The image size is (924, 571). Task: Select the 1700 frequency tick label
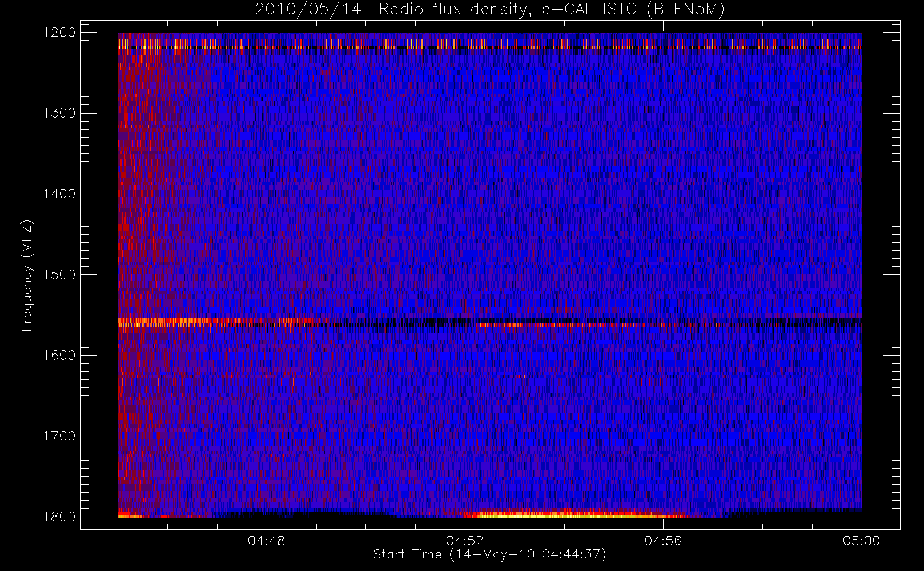pyautogui.click(x=59, y=436)
